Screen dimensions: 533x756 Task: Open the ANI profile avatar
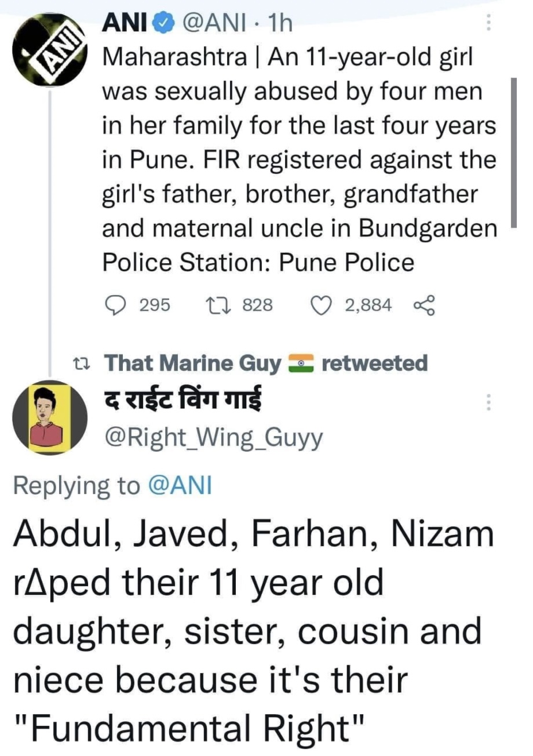[49, 50]
